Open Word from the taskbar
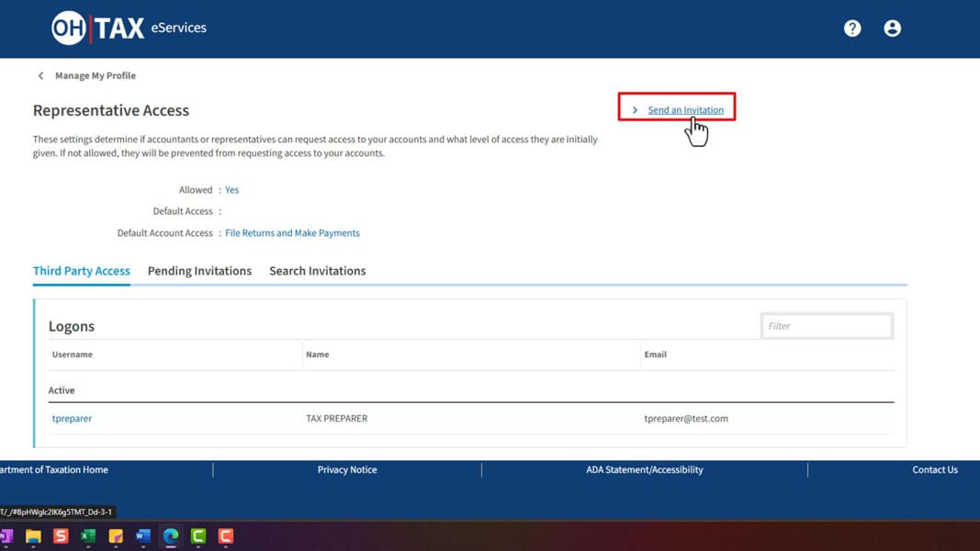Viewport: 980px width, 551px height. click(143, 536)
